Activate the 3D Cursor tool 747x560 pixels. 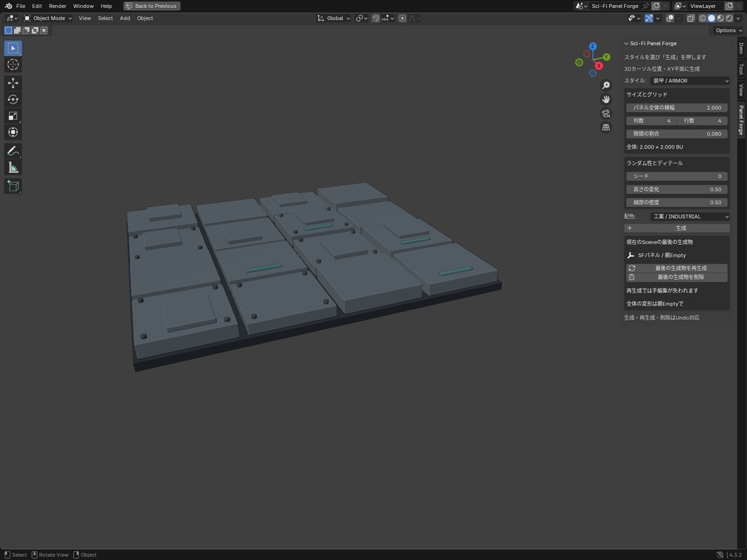click(13, 64)
